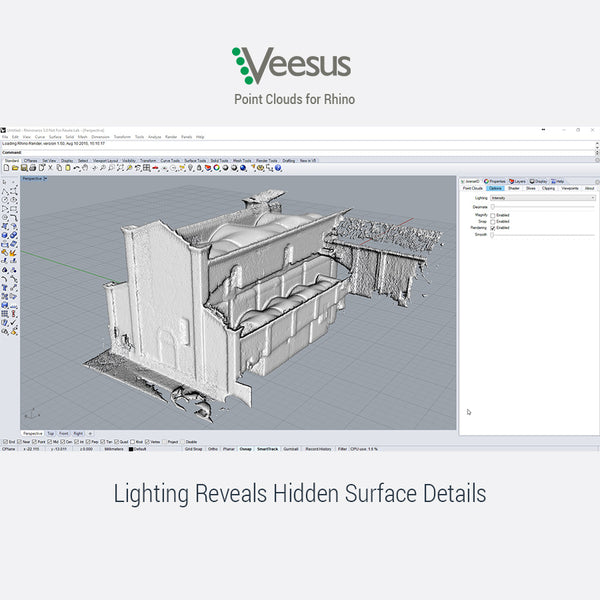This screenshot has height=600, width=600.
Task: Open the Help panel tab icon
Action: point(554,181)
